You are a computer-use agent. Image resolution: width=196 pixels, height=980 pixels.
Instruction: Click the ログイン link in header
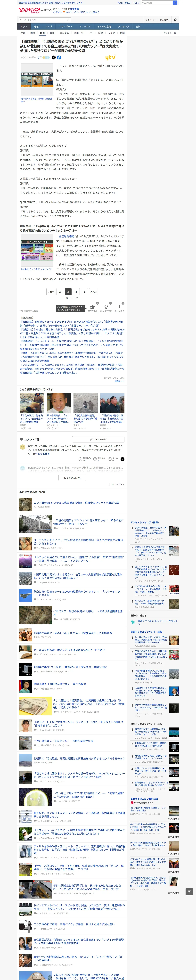click(57, 12)
